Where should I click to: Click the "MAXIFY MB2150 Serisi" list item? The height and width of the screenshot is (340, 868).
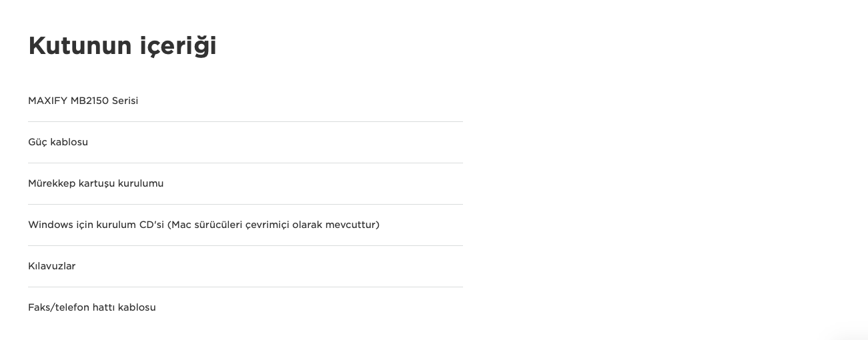pyautogui.click(x=83, y=101)
